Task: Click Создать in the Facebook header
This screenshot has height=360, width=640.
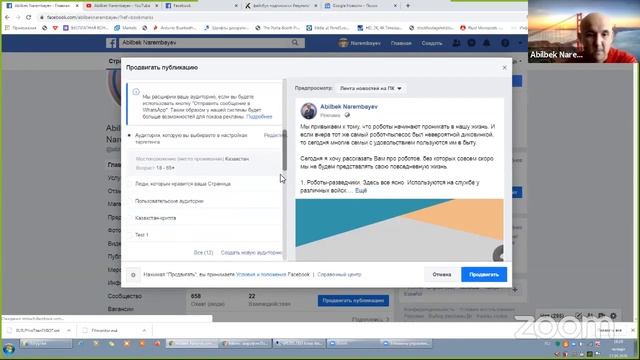Action: [x=432, y=43]
